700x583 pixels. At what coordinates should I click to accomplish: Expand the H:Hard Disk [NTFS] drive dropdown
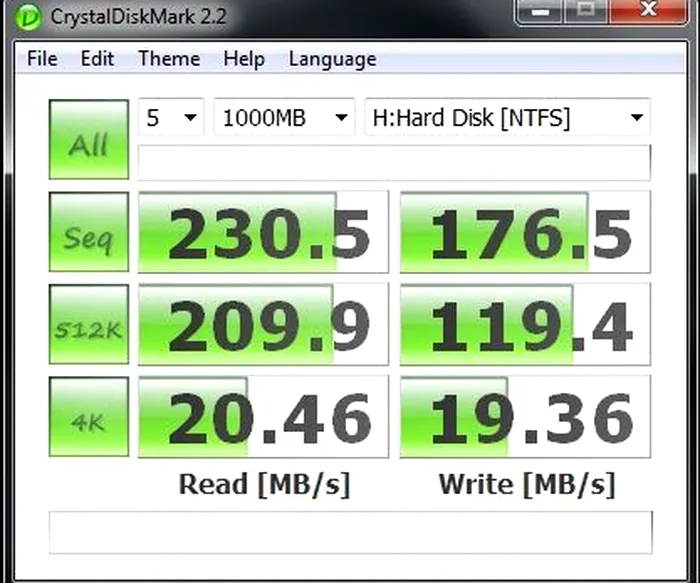508,117
